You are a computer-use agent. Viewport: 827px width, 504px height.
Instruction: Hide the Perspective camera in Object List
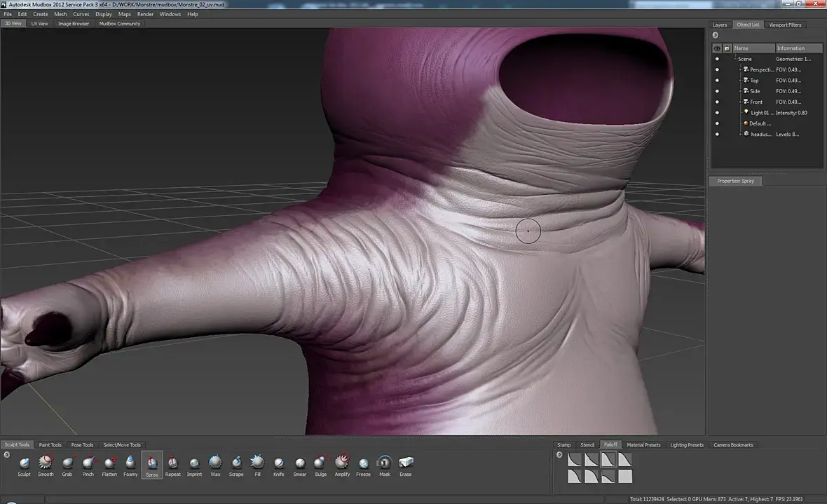[717, 69]
